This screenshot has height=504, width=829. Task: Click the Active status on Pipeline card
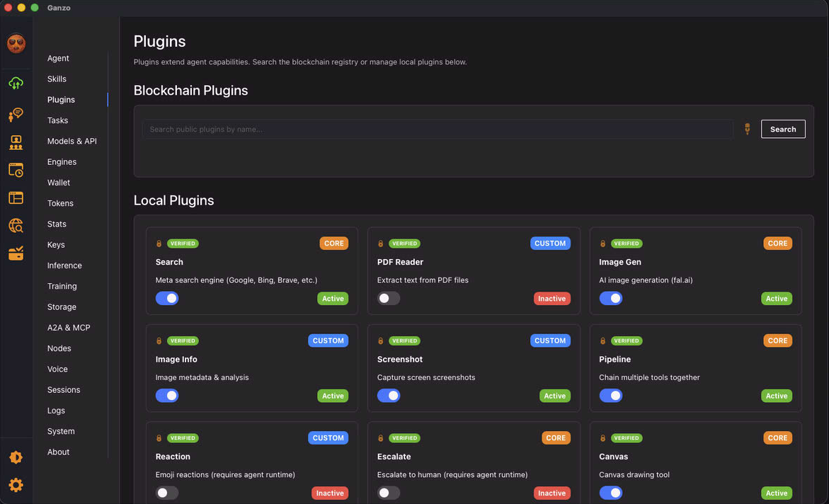click(x=777, y=396)
